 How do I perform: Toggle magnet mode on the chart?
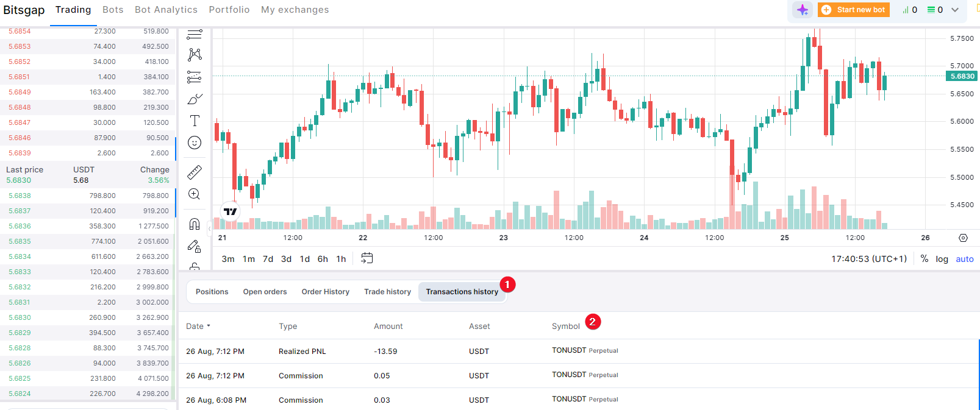coord(195,224)
